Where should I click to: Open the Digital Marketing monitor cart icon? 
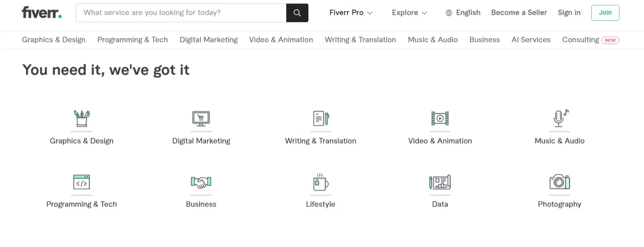coord(201,118)
